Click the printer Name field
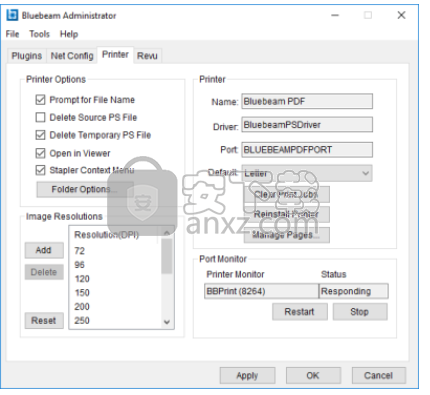 point(307,101)
